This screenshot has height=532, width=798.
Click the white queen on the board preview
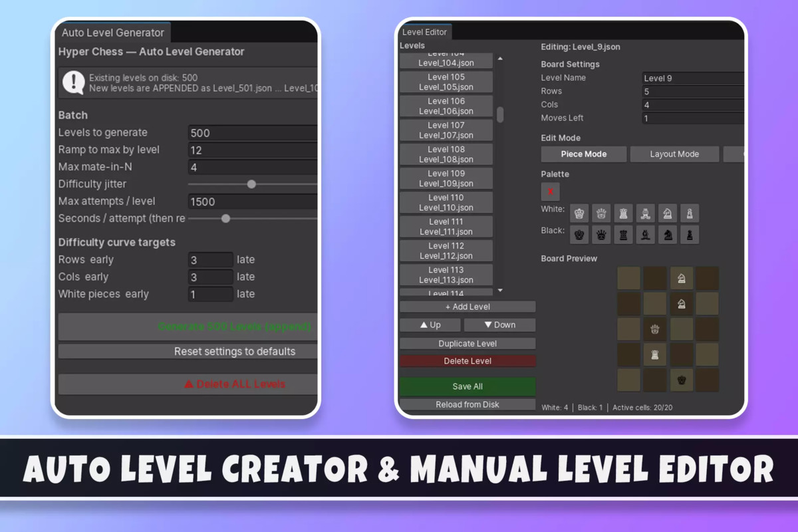coord(655,329)
